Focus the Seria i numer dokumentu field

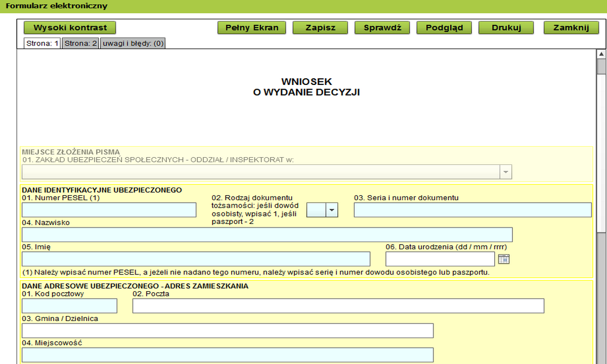click(x=472, y=210)
